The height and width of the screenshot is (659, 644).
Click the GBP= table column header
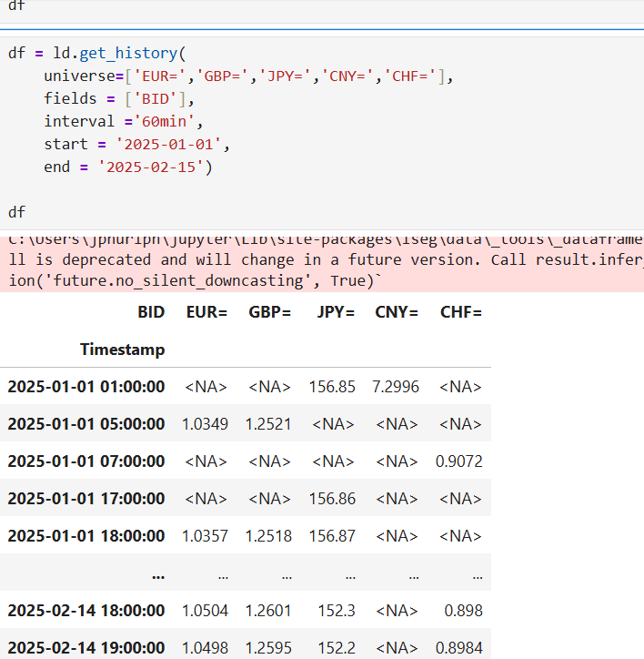[x=270, y=312]
